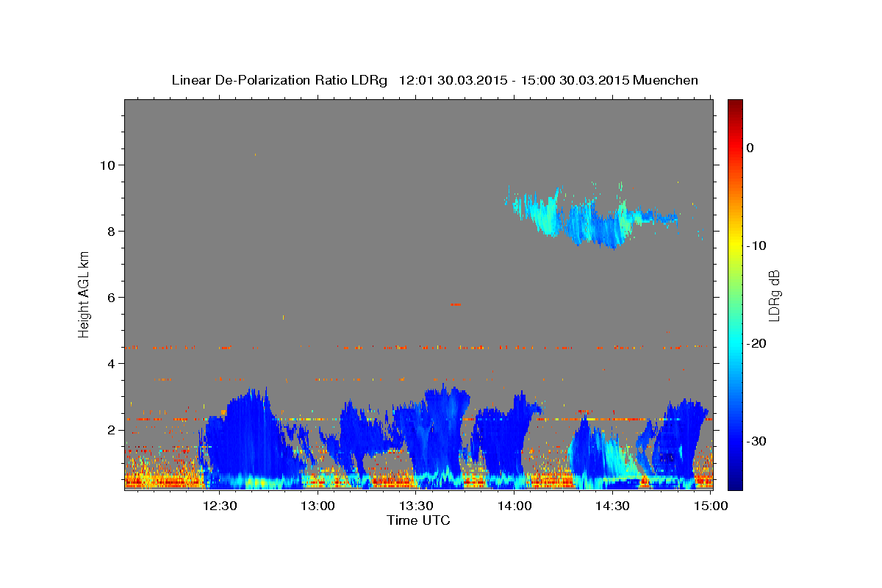
Task: Click the 13:00 time tick label
Action: pos(318,506)
